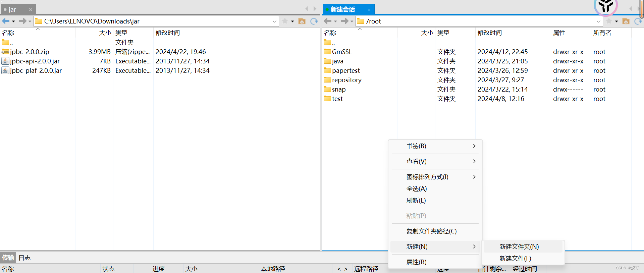Click the local path field C:\Users\LENOVO\Downloads\jar
The height and width of the screenshot is (273, 644).
[156, 21]
